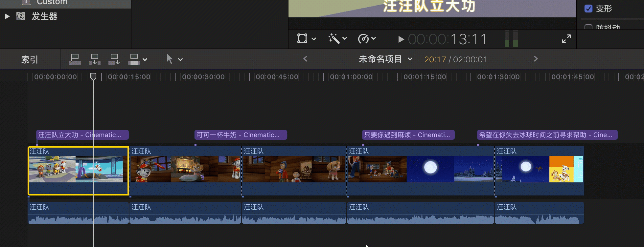Screen dimensions: 644x247
Task: Open the enhancements dropdown chevron
Action: tap(345, 38)
